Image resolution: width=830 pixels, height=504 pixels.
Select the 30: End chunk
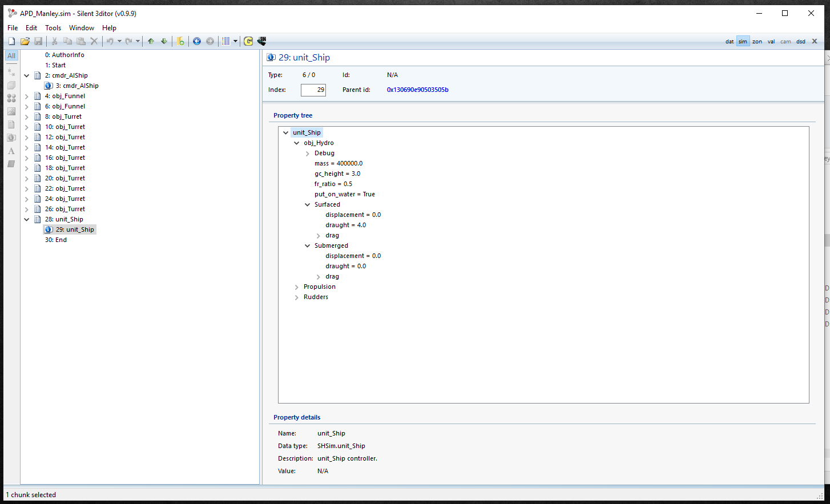[56, 240]
